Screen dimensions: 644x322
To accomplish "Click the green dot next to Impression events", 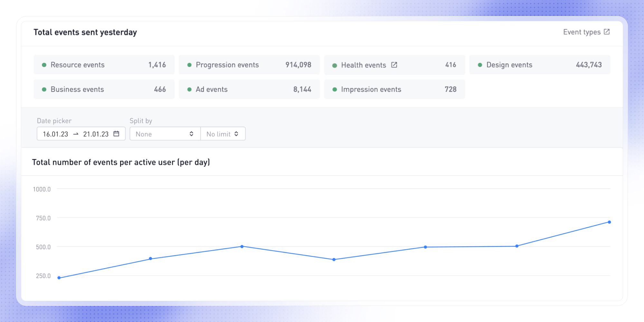I will [x=335, y=89].
